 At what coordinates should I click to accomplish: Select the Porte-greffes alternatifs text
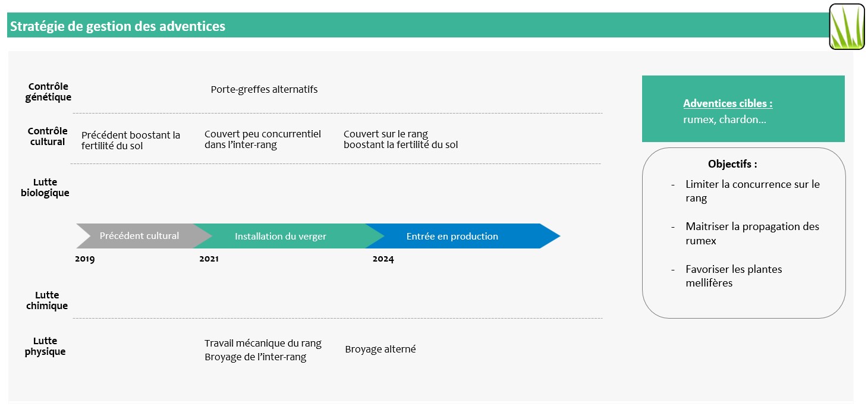(264, 90)
